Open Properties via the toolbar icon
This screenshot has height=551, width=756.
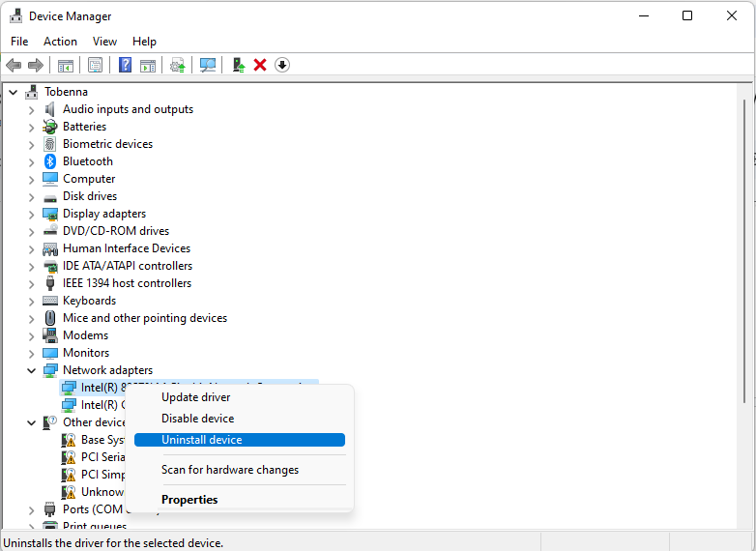point(95,65)
